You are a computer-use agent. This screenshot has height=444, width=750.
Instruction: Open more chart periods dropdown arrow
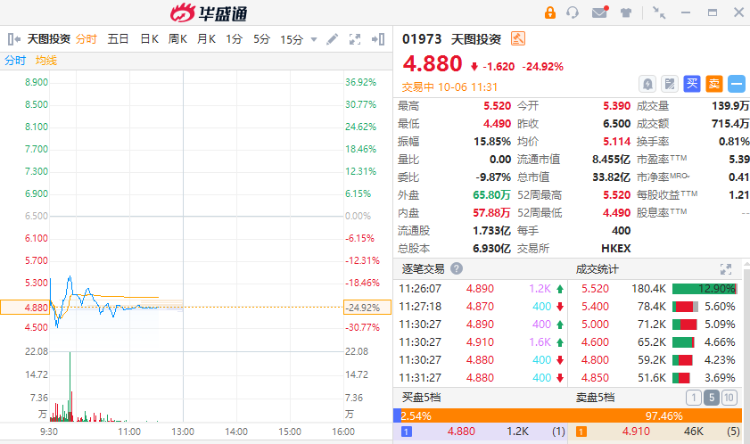314,39
